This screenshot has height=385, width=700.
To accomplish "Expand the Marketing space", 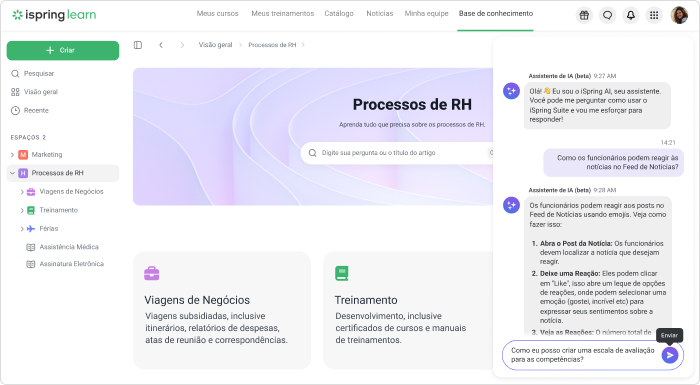I will coord(12,155).
